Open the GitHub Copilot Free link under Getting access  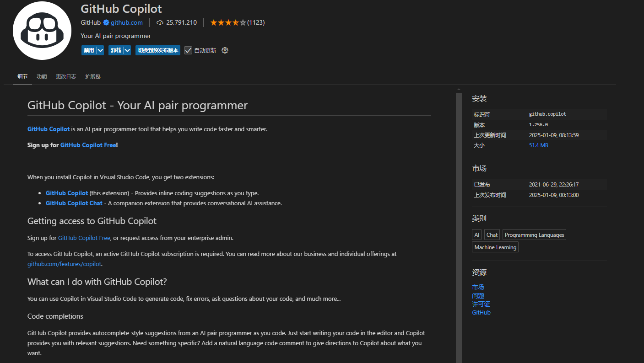pos(84,238)
